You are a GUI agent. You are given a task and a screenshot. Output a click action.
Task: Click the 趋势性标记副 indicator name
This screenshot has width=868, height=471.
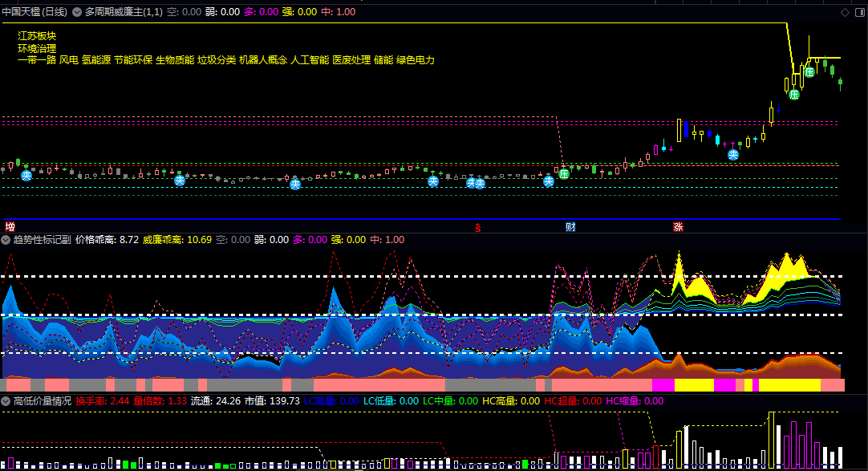click(x=43, y=239)
